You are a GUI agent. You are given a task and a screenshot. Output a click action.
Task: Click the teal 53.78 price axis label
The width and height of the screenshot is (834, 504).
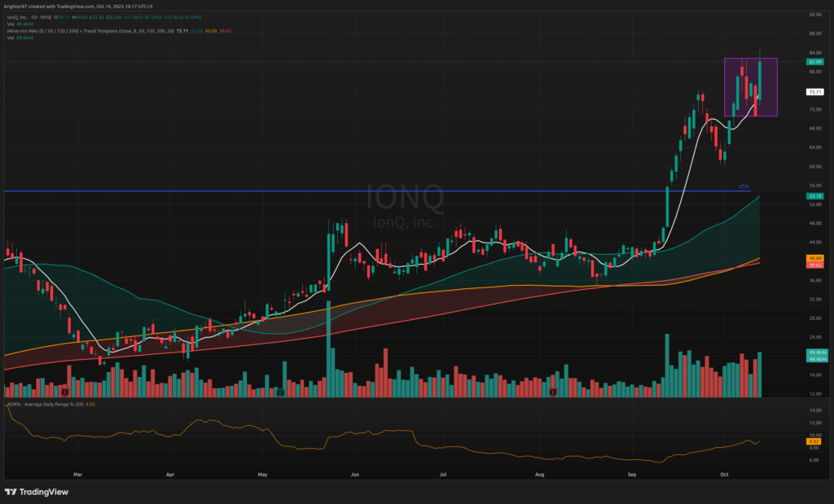tap(814, 196)
